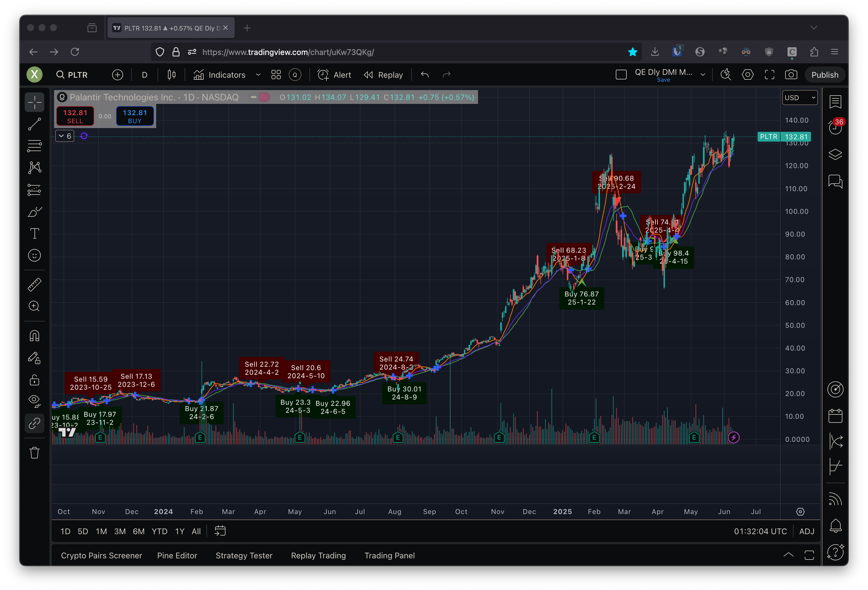The image size is (868, 590).
Task: Click the Publish button
Action: pos(824,75)
